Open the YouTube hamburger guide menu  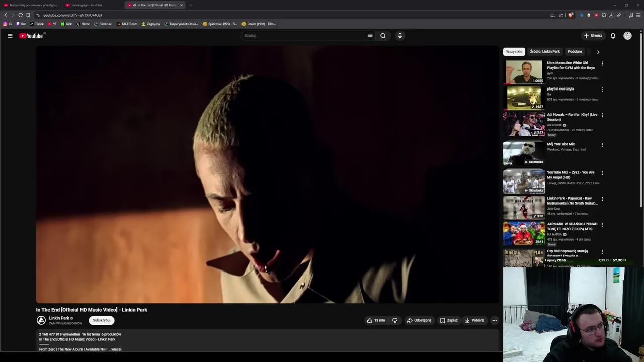click(10, 36)
